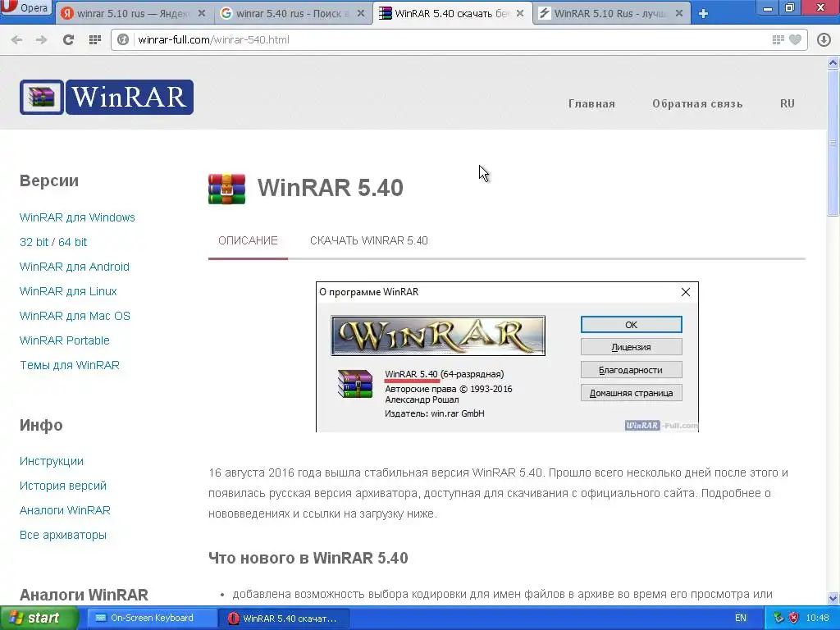Click the 'WinRAR 5.40' page heading
The image size is (840, 630).
(x=330, y=188)
